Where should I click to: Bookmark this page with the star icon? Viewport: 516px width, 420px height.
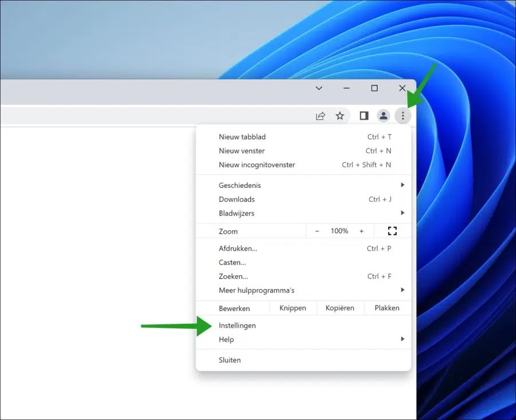point(339,116)
